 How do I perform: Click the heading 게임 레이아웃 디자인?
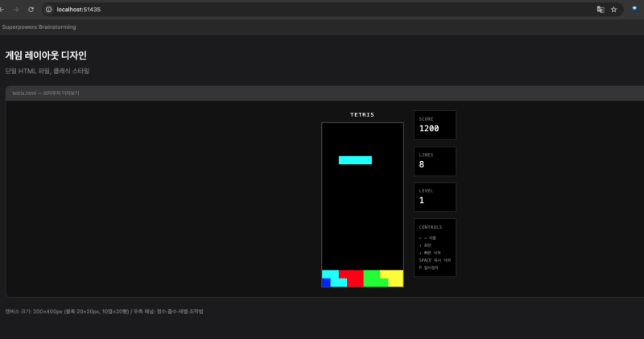coord(46,55)
